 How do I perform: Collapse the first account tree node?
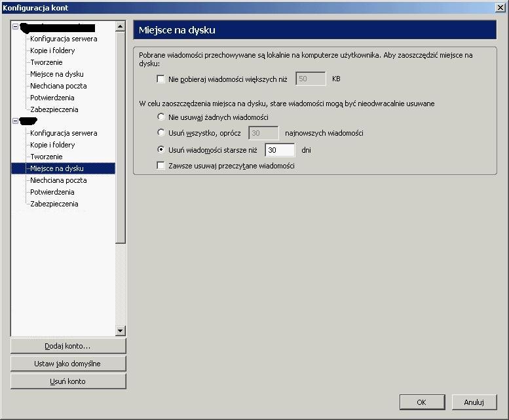[x=15, y=27]
